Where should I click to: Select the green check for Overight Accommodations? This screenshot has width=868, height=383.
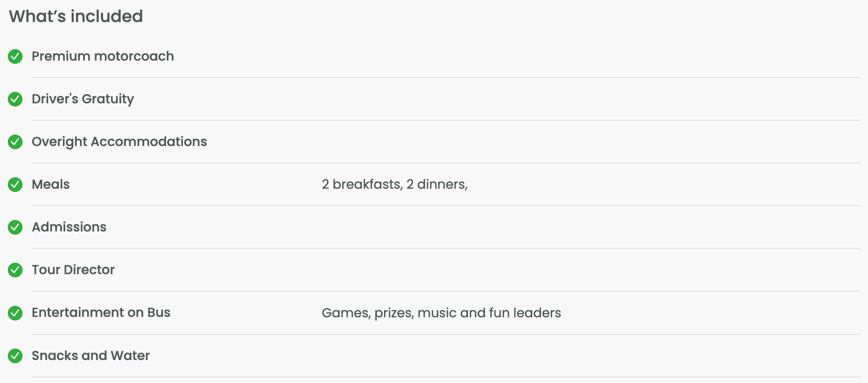15,142
